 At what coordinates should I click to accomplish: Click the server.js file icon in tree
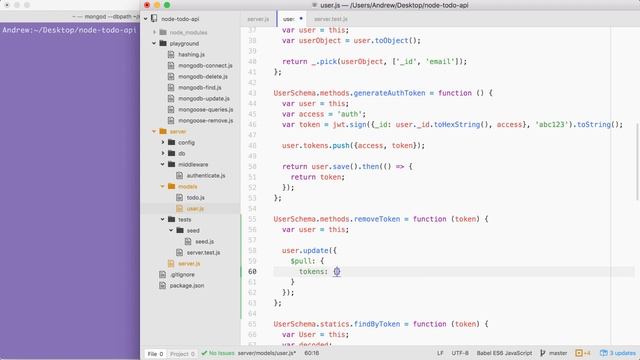coord(171,264)
